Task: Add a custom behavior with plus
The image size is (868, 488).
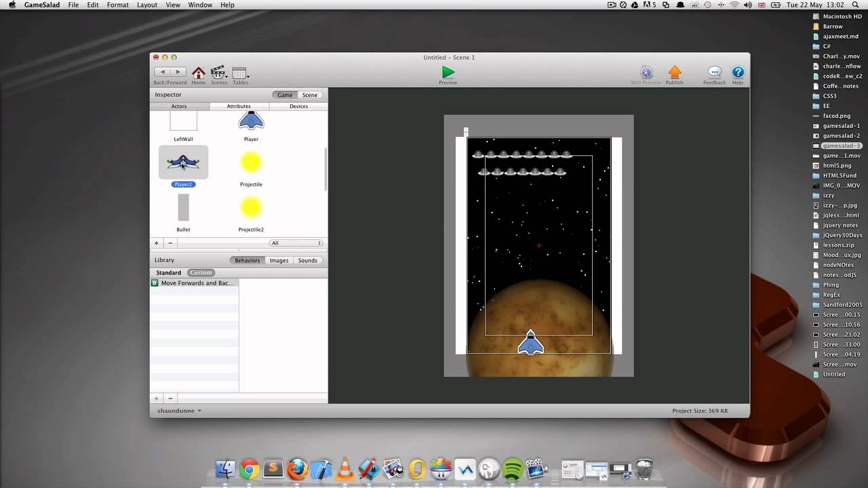Action: pos(157,399)
